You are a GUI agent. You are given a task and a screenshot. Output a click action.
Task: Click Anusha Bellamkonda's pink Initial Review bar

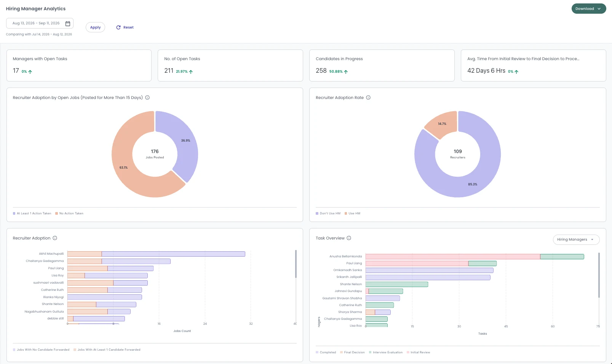(453, 257)
